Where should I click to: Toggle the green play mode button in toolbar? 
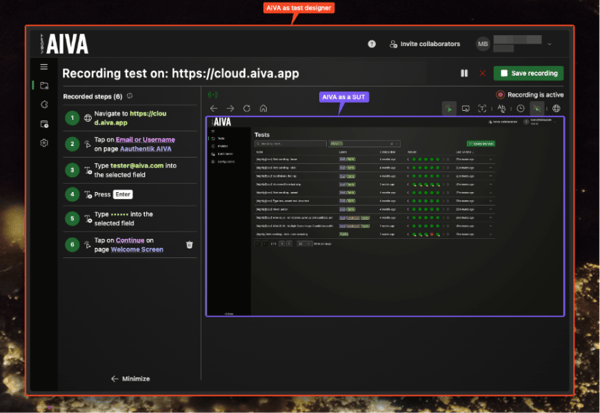point(449,108)
